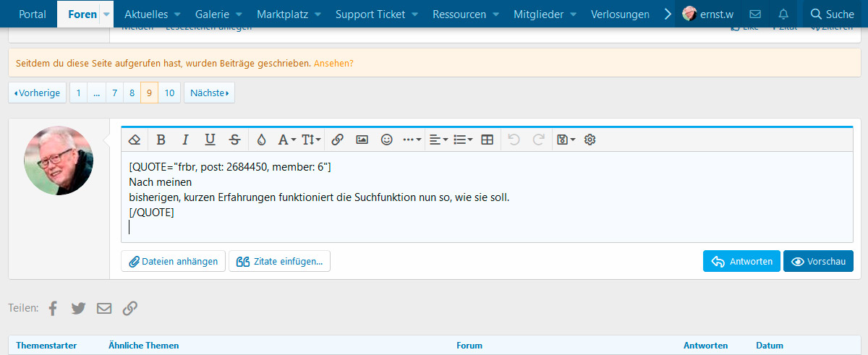Open the Marktplatz menu

click(x=281, y=14)
